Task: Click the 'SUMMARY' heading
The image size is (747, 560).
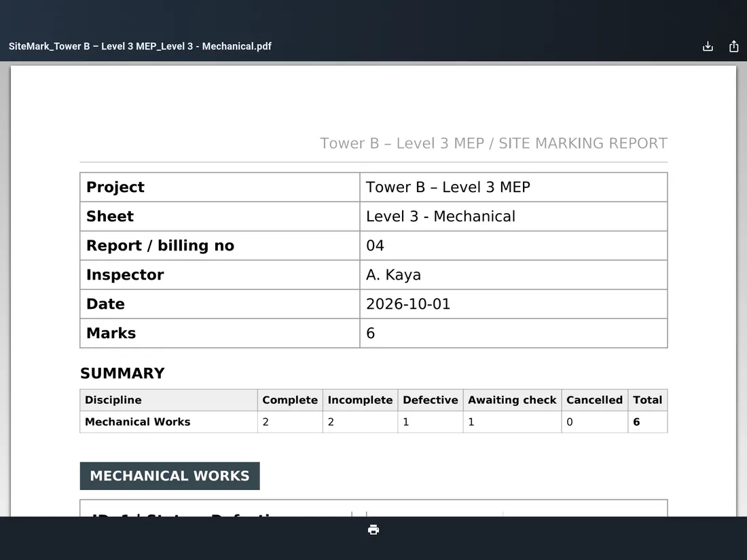Action: pyautogui.click(x=122, y=373)
